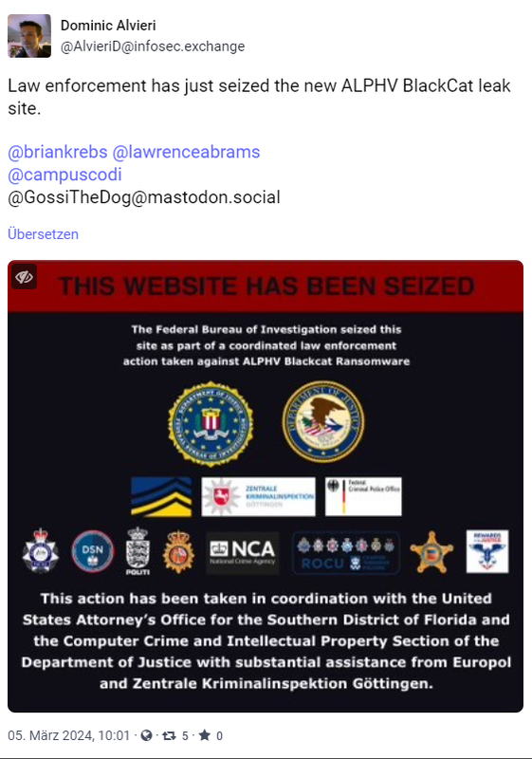Open the @lawrenceabrams mention
This screenshot has height=759, width=532.
tap(186, 152)
